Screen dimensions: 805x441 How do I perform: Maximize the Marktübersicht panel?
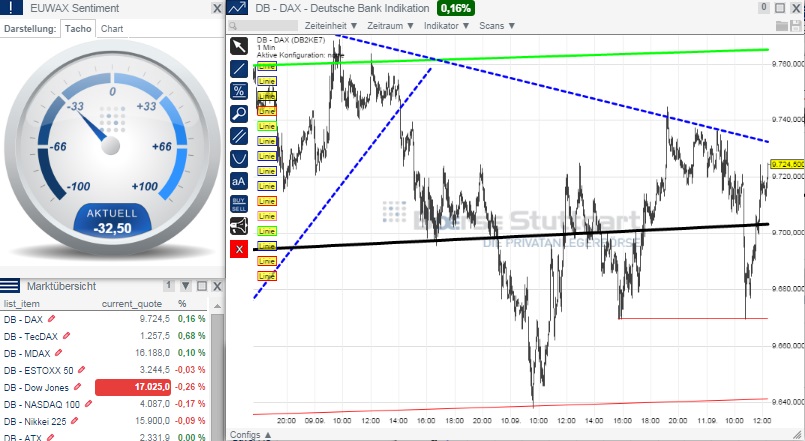click(x=202, y=286)
